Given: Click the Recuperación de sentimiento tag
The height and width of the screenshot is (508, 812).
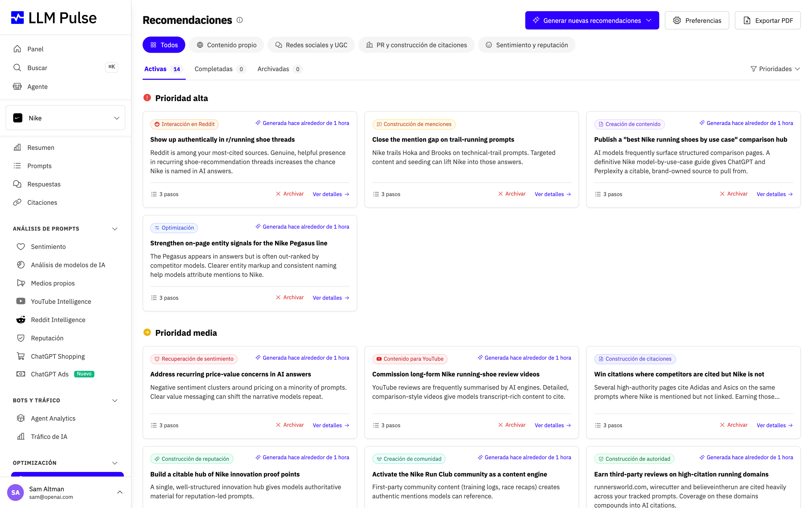Looking at the screenshot, I should [x=194, y=359].
